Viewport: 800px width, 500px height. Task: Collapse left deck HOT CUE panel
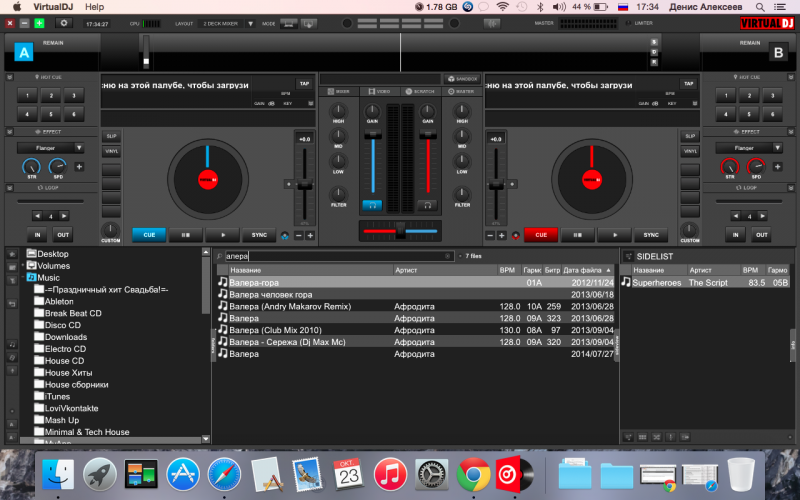coord(10,77)
